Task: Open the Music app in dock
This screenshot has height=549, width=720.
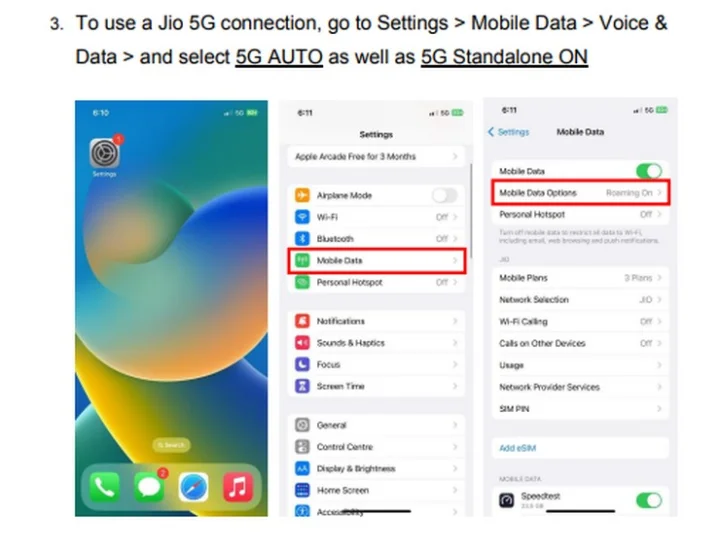Action: [238, 487]
